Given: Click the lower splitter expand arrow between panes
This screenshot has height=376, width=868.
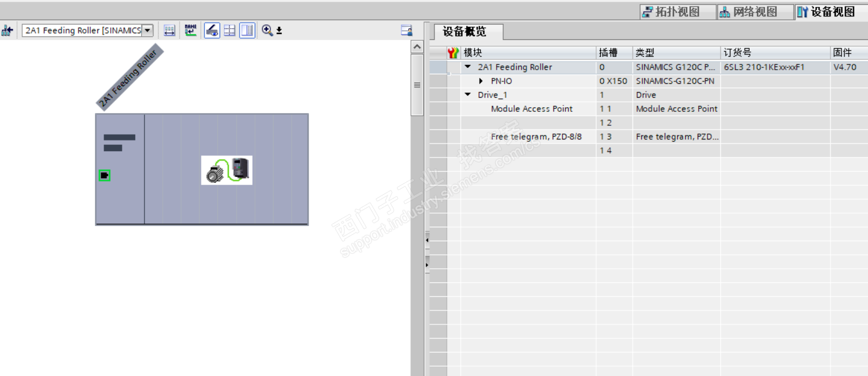Looking at the screenshot, I should tap(427, 265).
